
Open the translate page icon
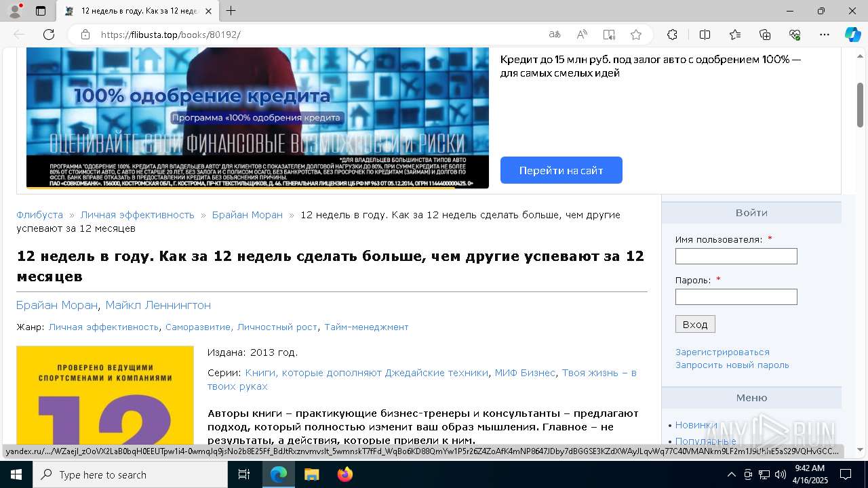coord(555,35)
